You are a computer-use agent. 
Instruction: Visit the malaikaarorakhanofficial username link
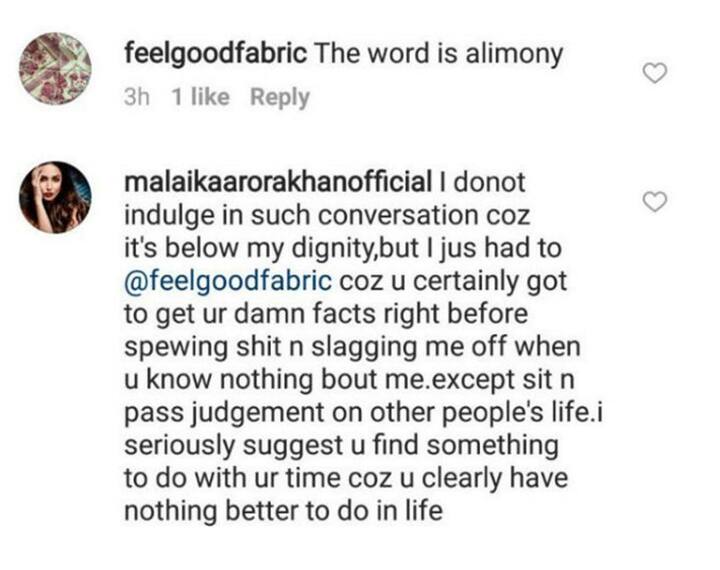click(x=278, y=182)
